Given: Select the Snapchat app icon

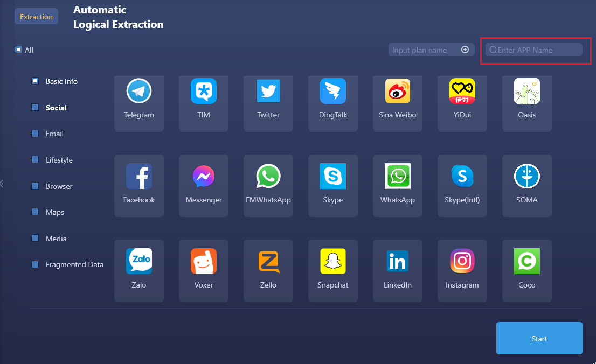Looking at the screenshot, I should coord(333,262).
